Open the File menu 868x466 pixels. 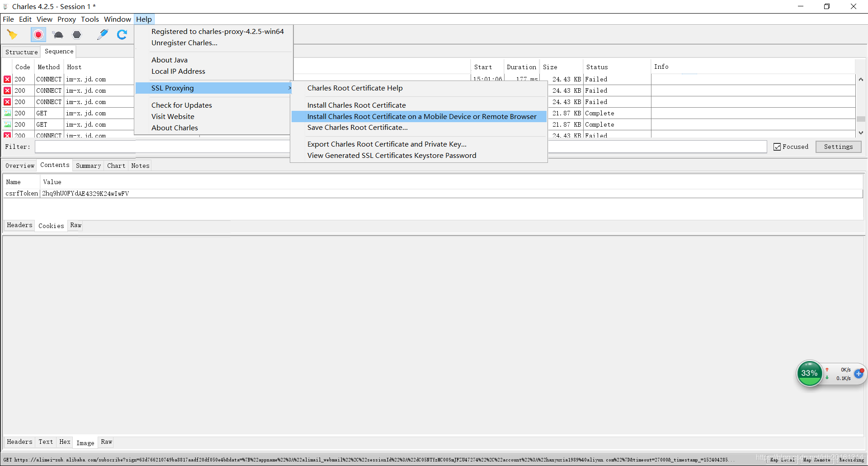click(8, 19)
